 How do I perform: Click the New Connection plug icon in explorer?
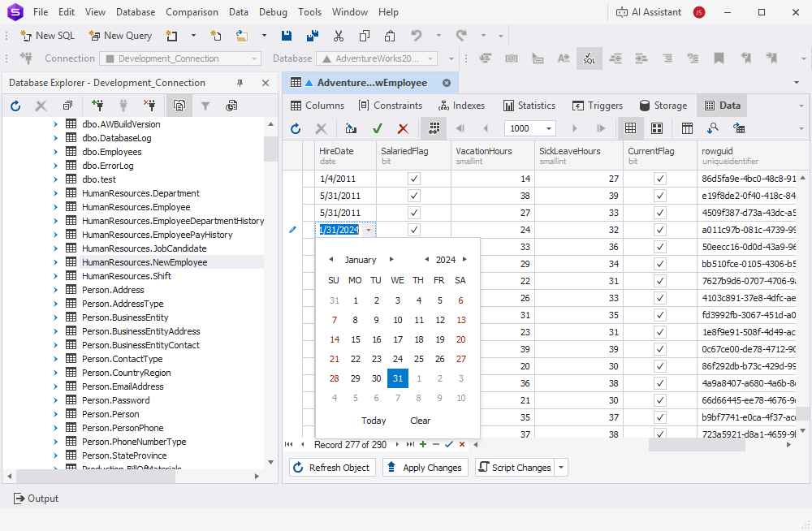click(x=97, y=106)
